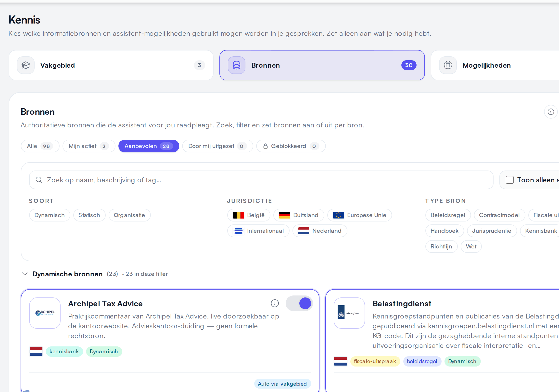559x392 pixels.
Task: Select the Bronnen tab card
Action: pyautogui.click(x=322, y=65)
